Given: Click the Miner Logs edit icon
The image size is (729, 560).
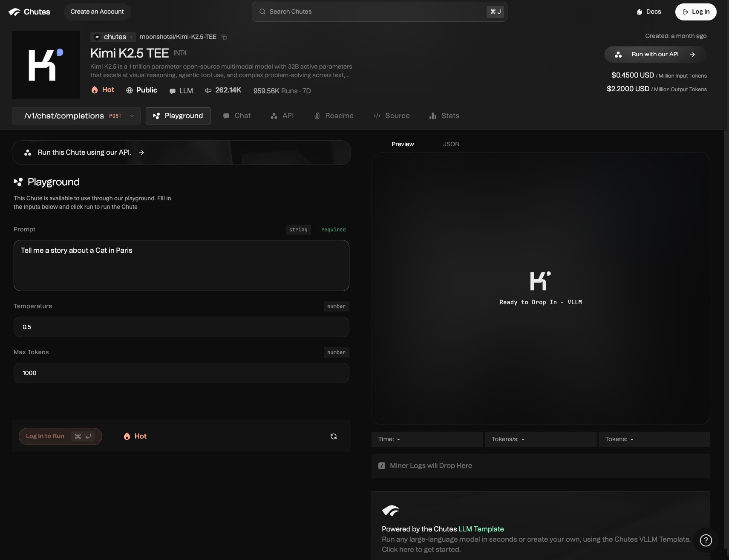Looking at the screenshot, I should 382,466.
